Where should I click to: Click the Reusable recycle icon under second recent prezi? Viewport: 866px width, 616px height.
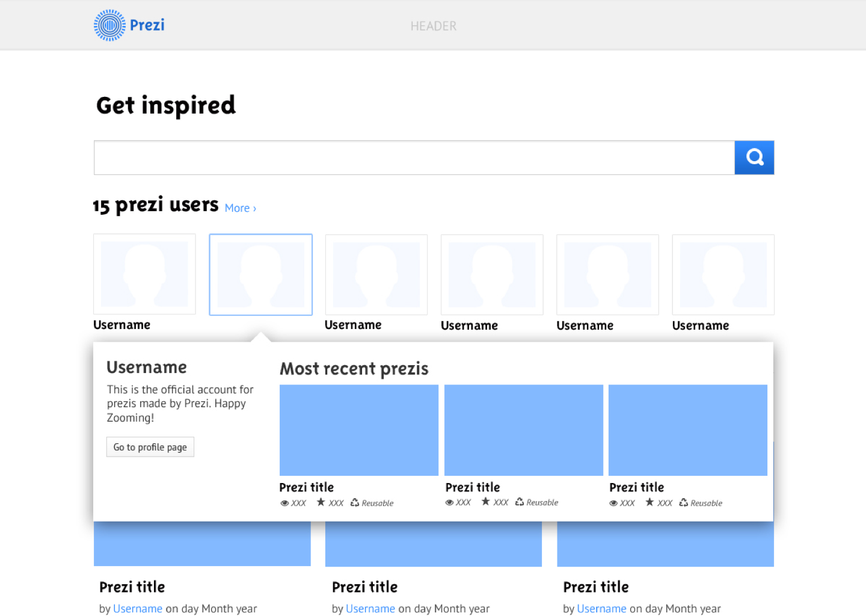tap(520, 502)
